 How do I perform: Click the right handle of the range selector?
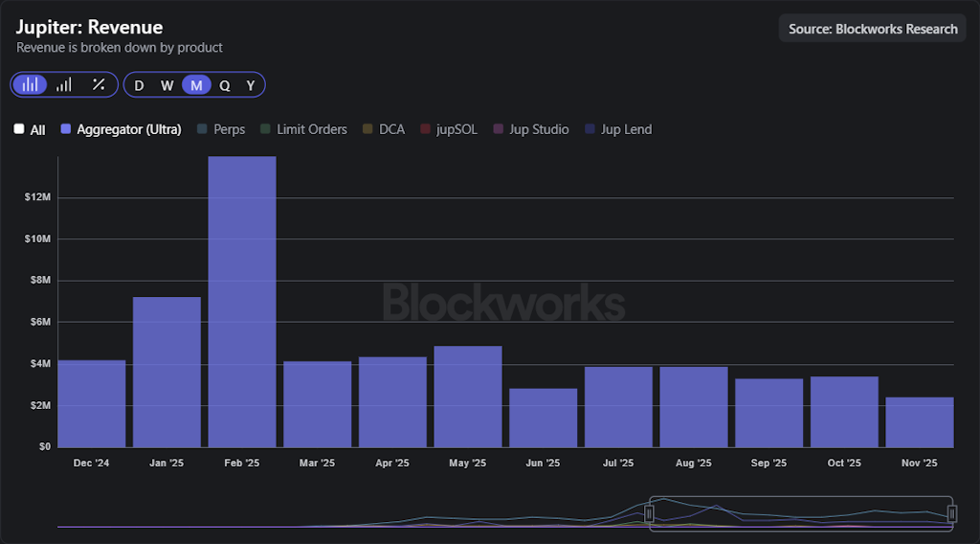(952, 514)
